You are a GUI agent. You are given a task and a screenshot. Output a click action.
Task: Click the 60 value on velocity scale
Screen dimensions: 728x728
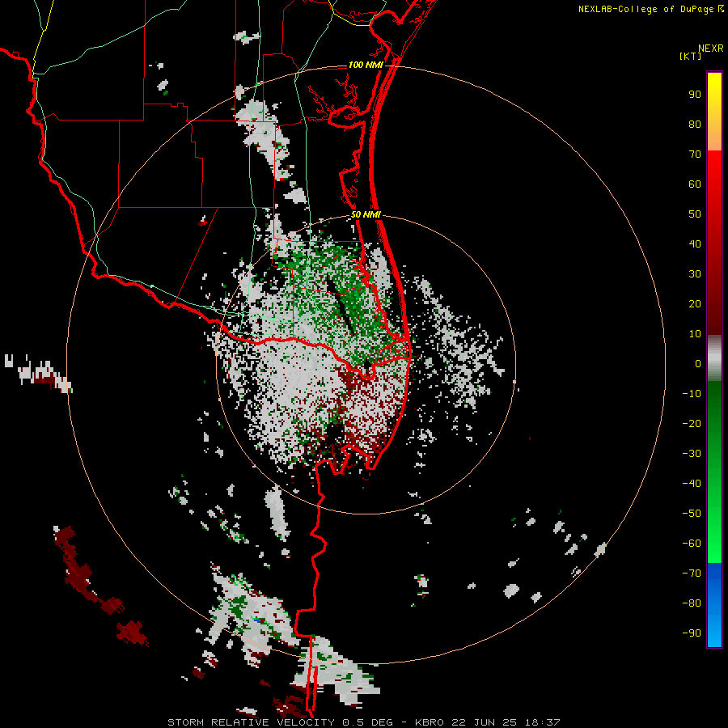(695, 184)
